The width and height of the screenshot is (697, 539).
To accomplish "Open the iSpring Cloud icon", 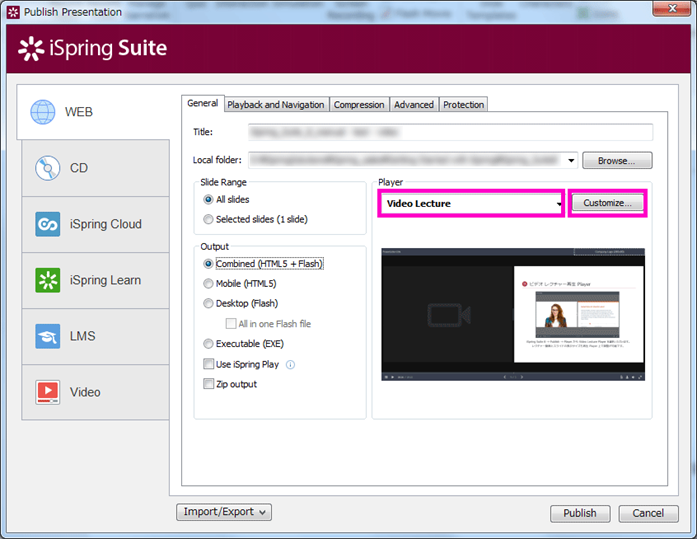I will coord(48,224).
